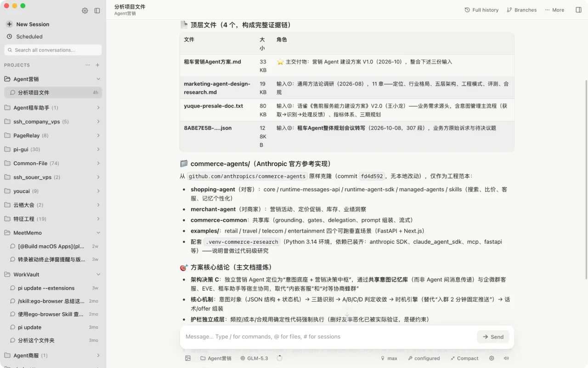The height and width of the screenshot is (368, 588).
Task: Open the Common-File project folder
Action: [53, 163]
